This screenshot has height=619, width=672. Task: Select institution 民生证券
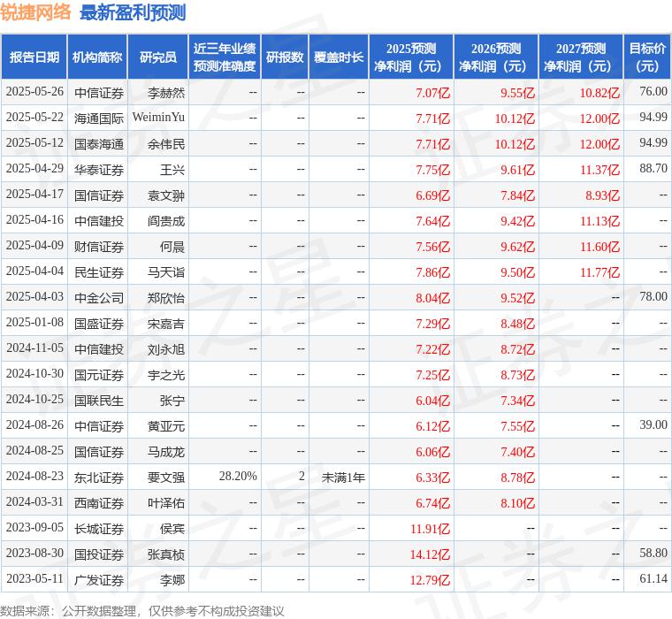pyautogui.click(x=99, y=272)
